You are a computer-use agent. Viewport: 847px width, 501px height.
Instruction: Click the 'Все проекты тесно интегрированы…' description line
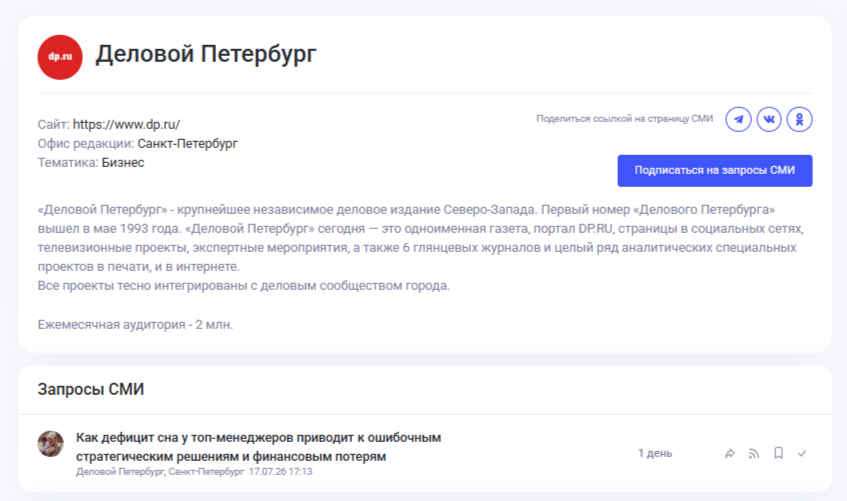[x=244, y=286]
